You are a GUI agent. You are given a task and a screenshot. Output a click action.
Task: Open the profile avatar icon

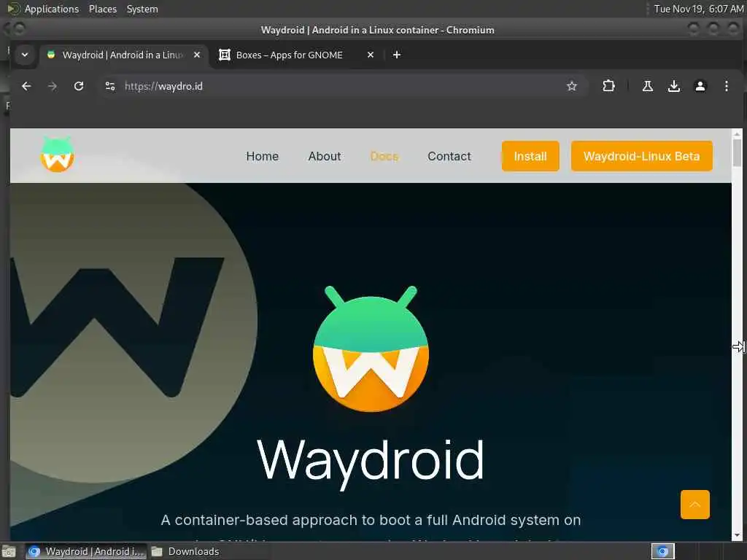[x=700, y=86]
